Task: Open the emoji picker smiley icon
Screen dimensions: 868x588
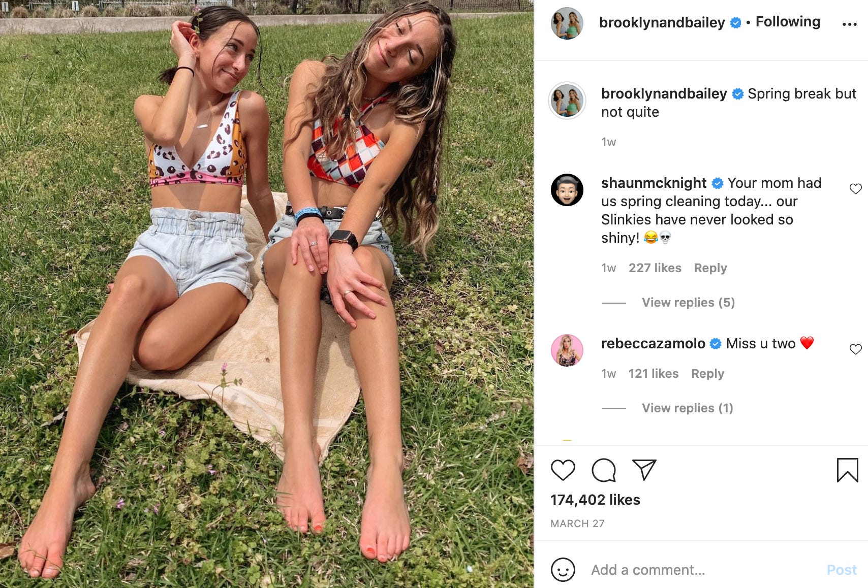Action: coord(563,570)
